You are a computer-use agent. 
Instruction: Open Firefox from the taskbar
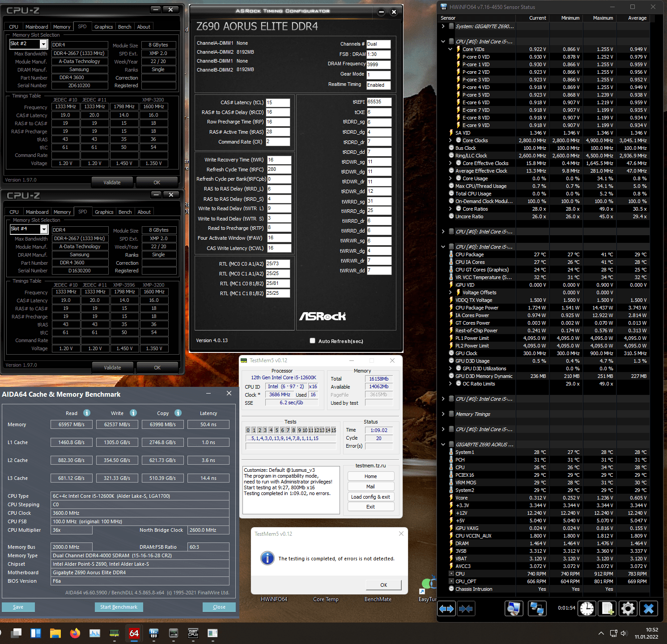[x=75, y=633]
